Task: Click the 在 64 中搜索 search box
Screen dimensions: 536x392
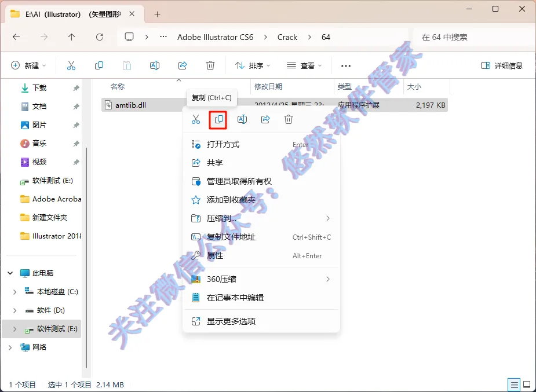Action: click(473, 37)
